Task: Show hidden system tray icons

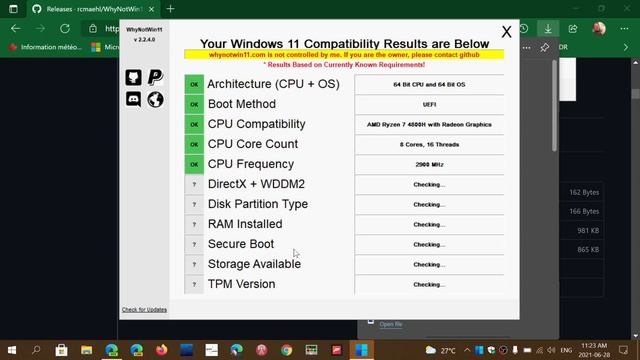Action: 467,350
